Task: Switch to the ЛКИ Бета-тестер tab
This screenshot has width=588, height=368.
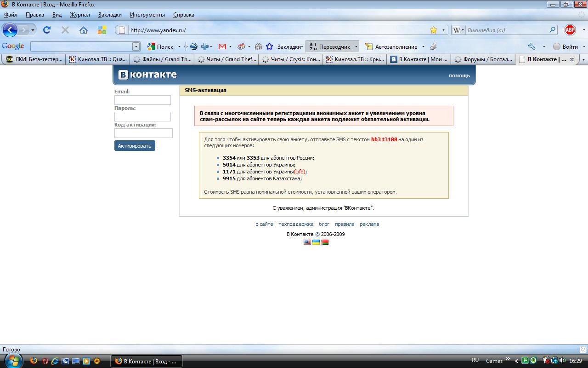Action: 34,59
